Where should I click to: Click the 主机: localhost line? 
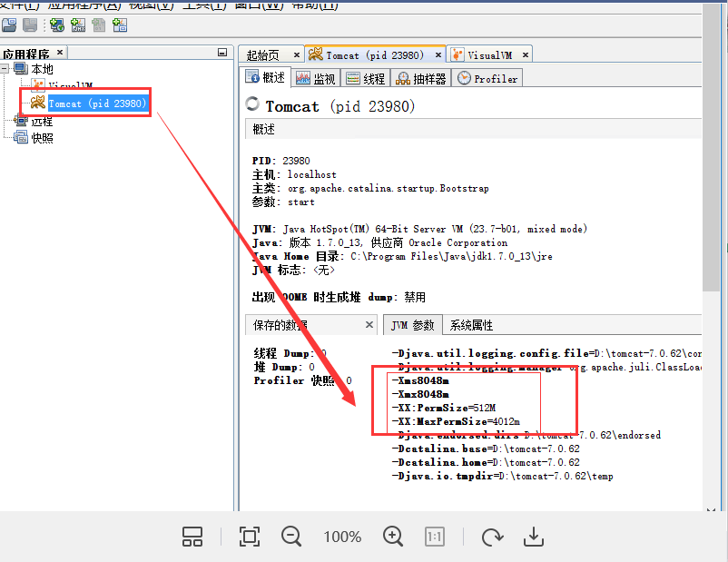(294, 174)
